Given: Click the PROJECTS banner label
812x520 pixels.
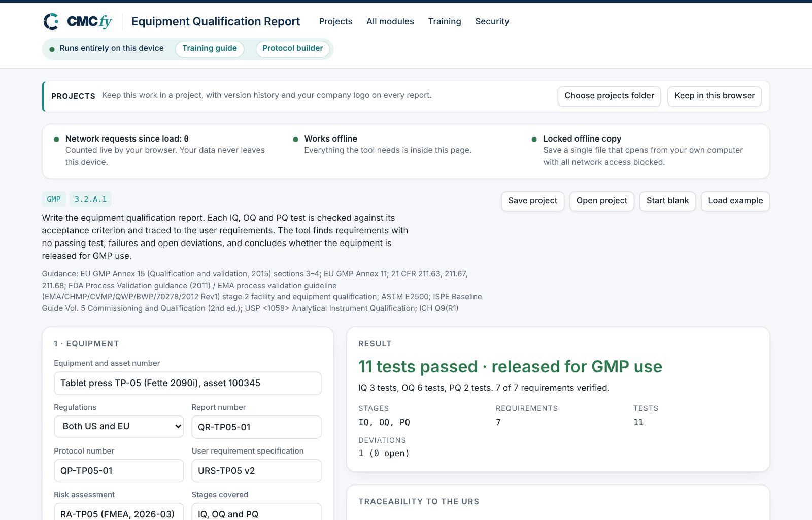Looking at the screenshot, I should click(73, 96).
